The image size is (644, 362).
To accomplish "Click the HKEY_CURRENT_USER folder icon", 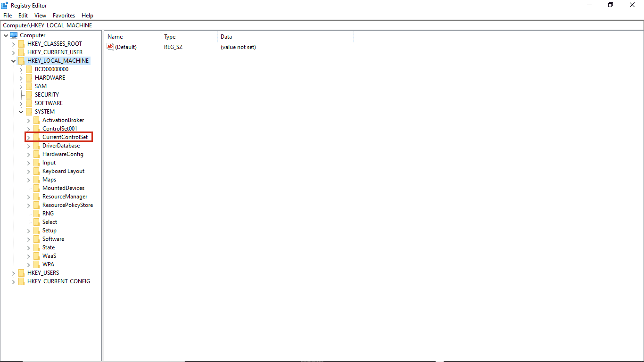I will point(21,52).
